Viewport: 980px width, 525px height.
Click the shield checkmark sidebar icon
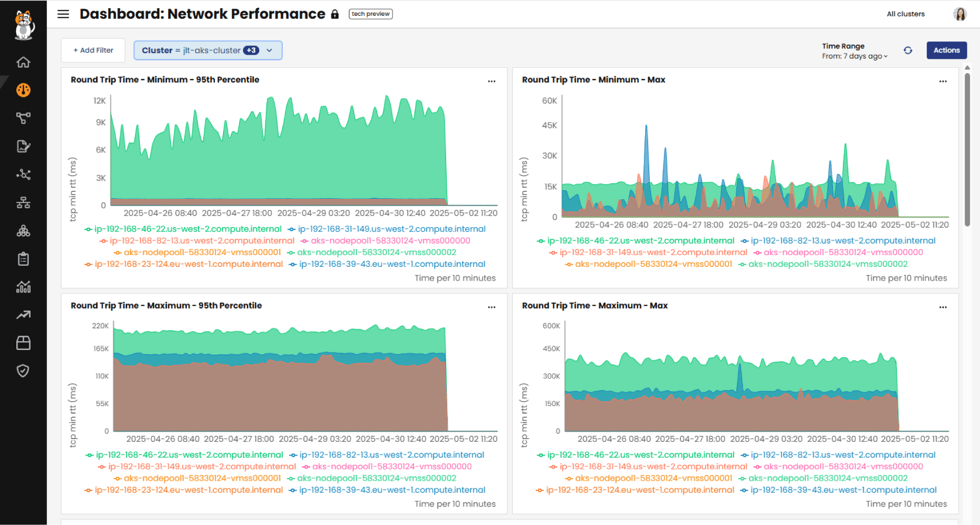click(23, 371)
